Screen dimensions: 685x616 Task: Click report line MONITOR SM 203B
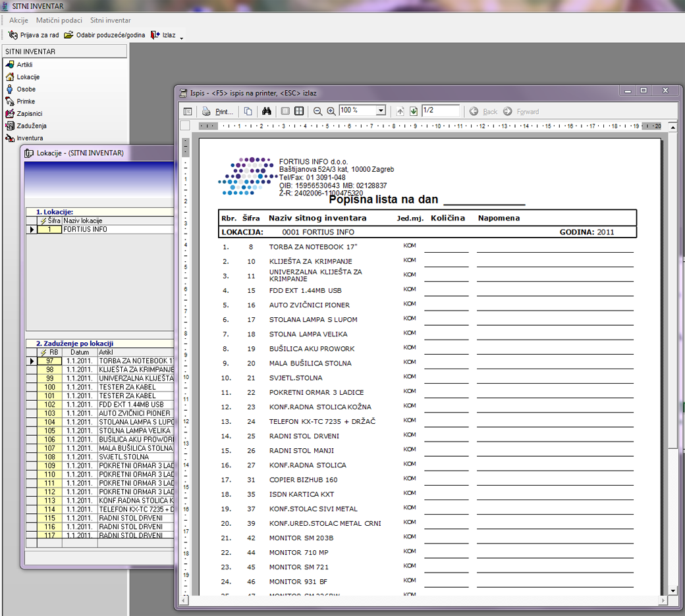[x=301, y=538]
